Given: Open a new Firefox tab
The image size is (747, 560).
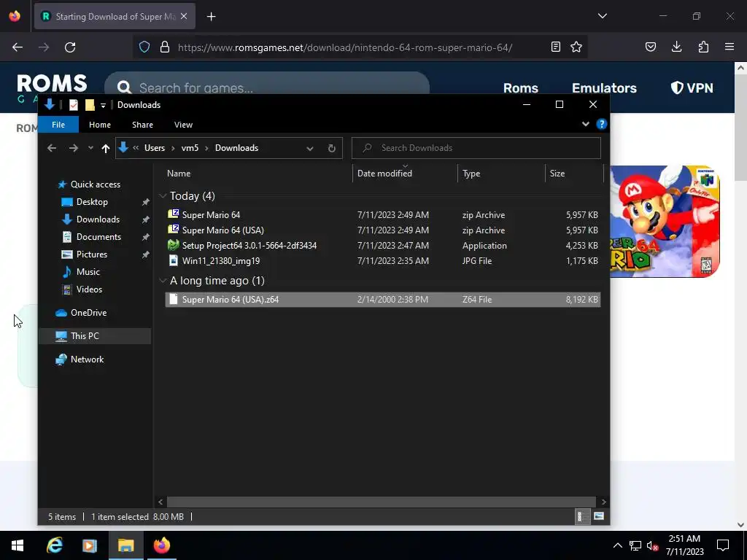Looking at the screenshot, I should (211, 17).
